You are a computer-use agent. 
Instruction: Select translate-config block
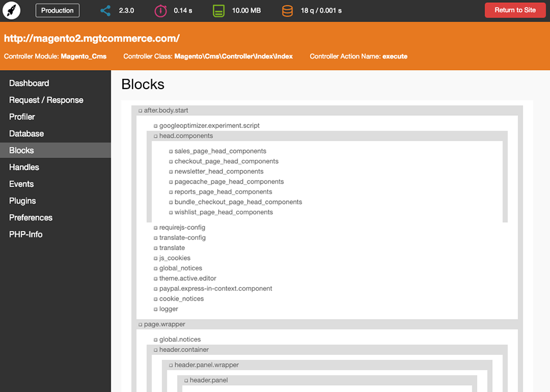tap(182, 237)
